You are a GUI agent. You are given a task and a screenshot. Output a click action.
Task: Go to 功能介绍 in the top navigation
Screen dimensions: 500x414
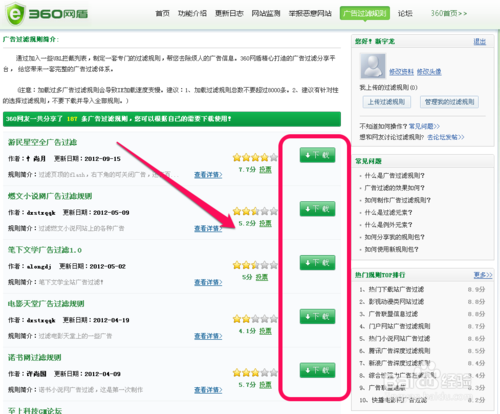click(x=192, y=13)
